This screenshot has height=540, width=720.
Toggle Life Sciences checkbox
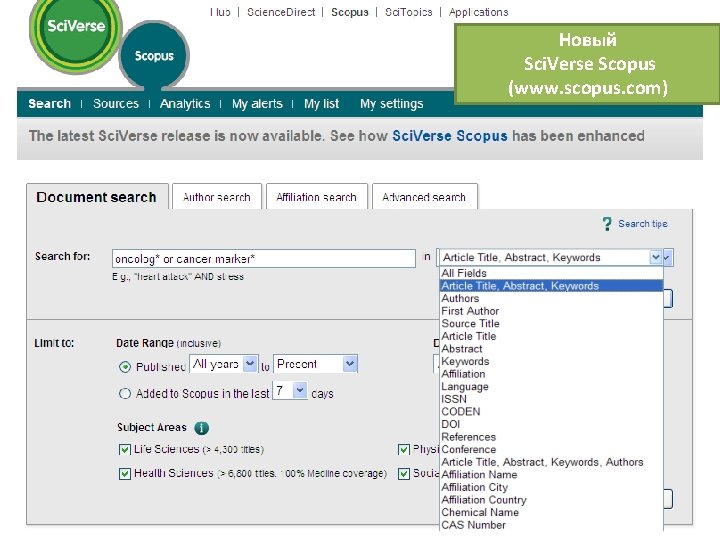pyautogui.click(x=124, y=450)
